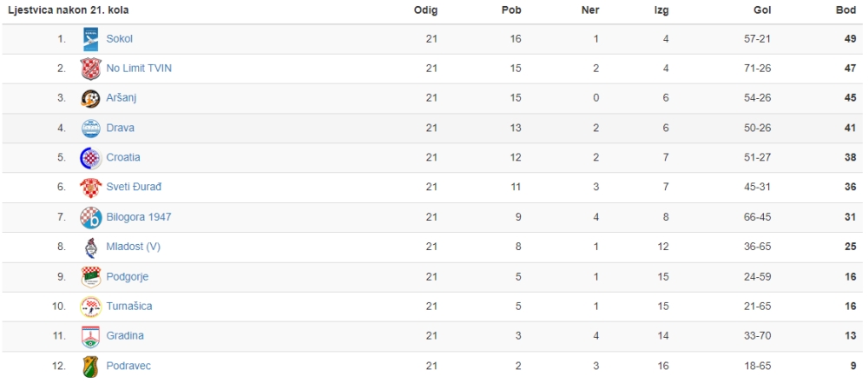Open the Sokol team link
Image resolution: width=868 pixels, height=383 pixels.
coord(120,39)
